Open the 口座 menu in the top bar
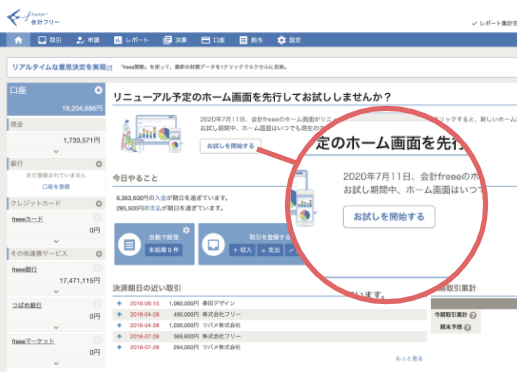This screenshot has height=372, width=517. click(213, 40)
